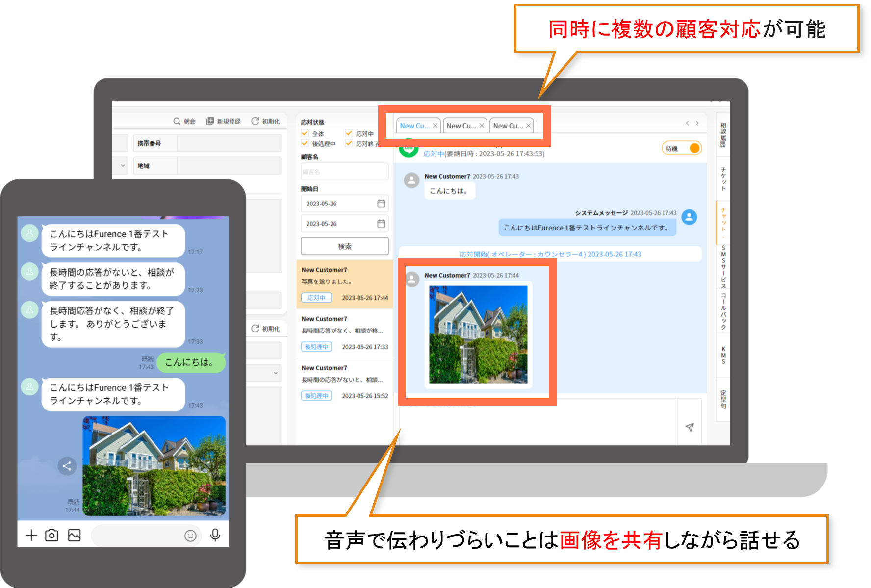The width and height of the screenshot is (871, 588).
Task: Click the plus icon in the phone chat bar
Action: click(x=31, y=535)
